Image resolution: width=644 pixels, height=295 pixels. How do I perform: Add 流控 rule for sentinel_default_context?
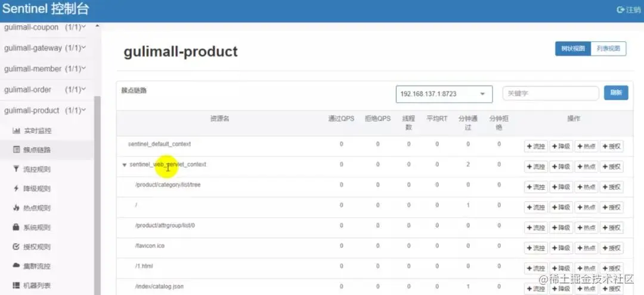tap(536, 146)
